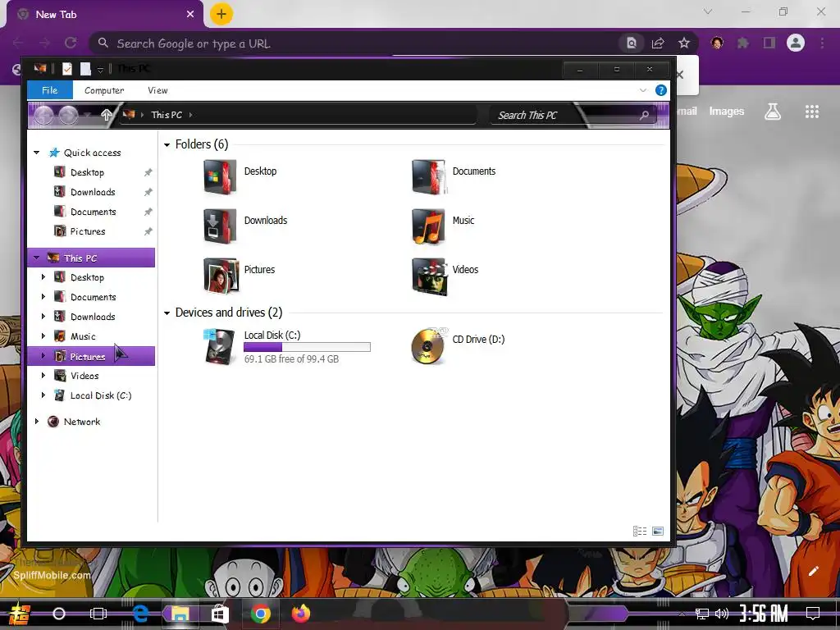This screenshot has width=840, height=630.
Task: Customize Chrome pencil icon
Action: coord(813,571)
